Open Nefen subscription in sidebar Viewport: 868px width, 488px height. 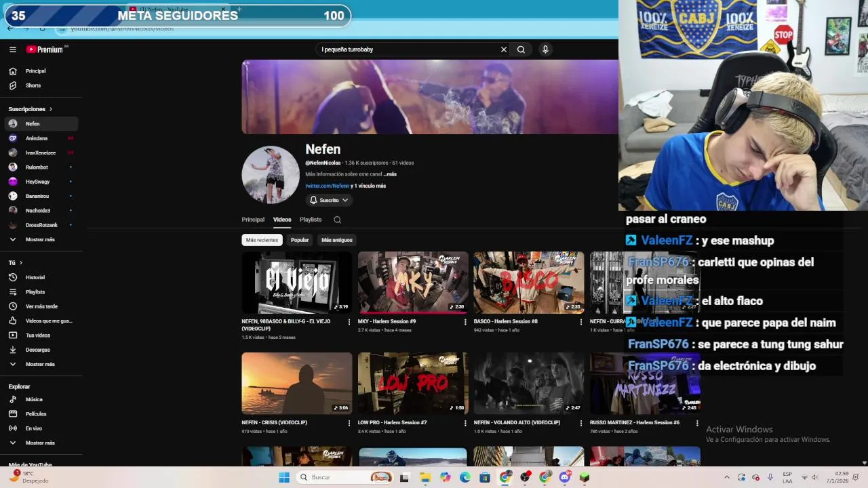pos(41,124)
